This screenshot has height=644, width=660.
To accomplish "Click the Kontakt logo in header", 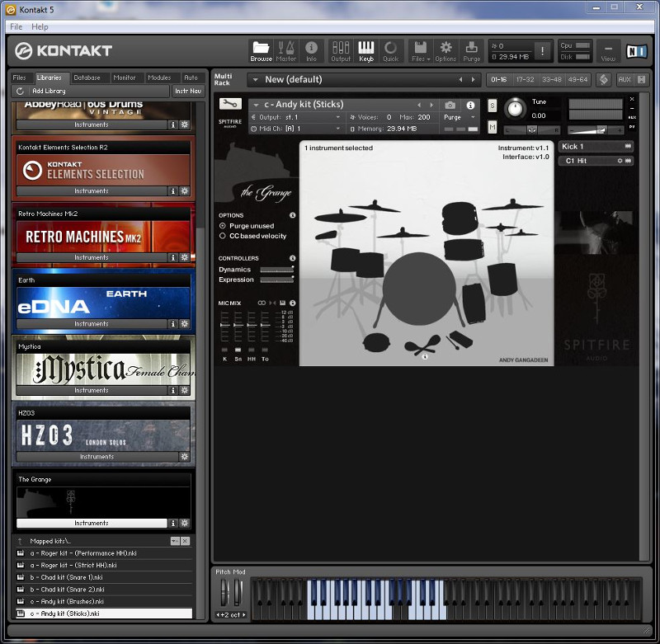I will (x=64, y=51).
